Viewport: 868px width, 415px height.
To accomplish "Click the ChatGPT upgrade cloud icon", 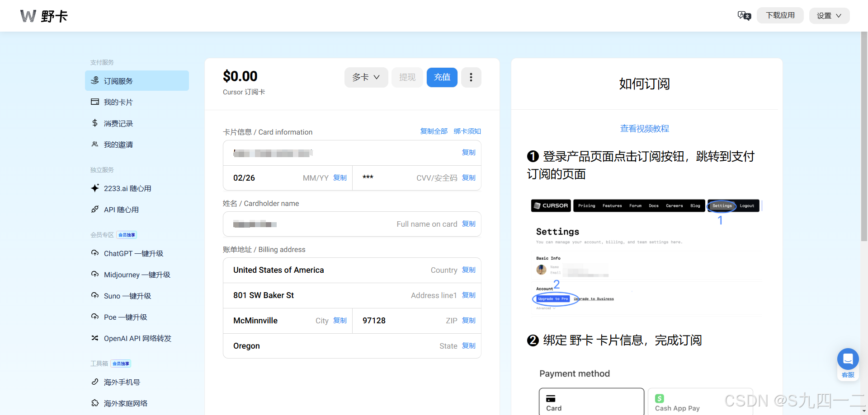I will point(95,253).
